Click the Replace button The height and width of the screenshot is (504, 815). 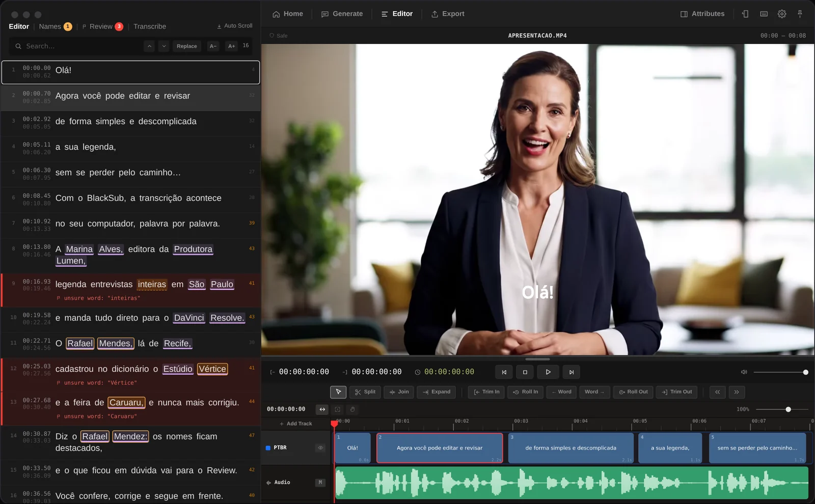(x=187, y=46)
